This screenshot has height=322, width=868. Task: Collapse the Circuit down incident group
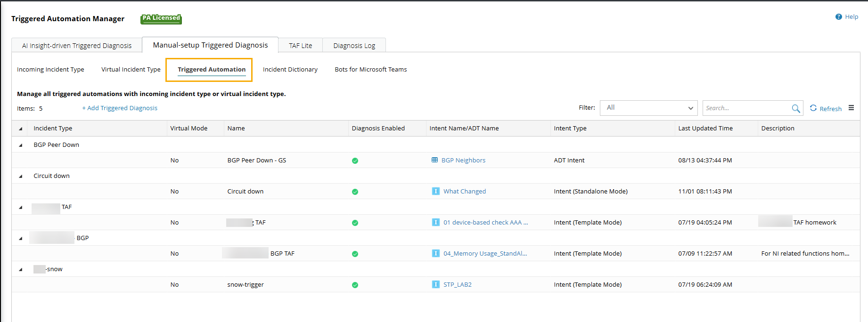(21, 176)
